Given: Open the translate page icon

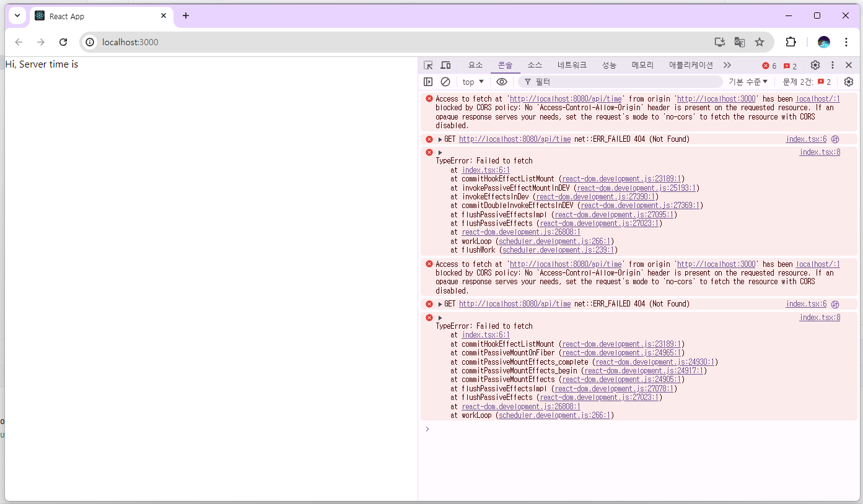Looking at the screenshot, I should [740, 42].
